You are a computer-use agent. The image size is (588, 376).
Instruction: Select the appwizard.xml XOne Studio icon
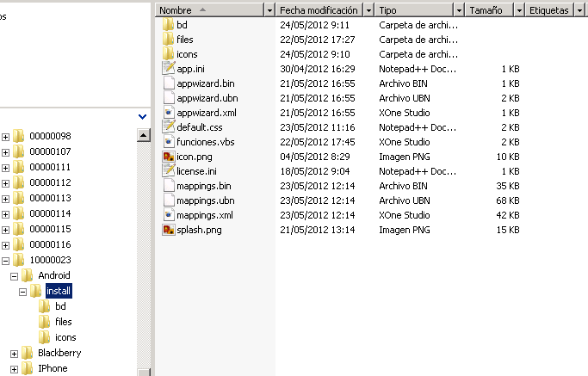(169, 113)
